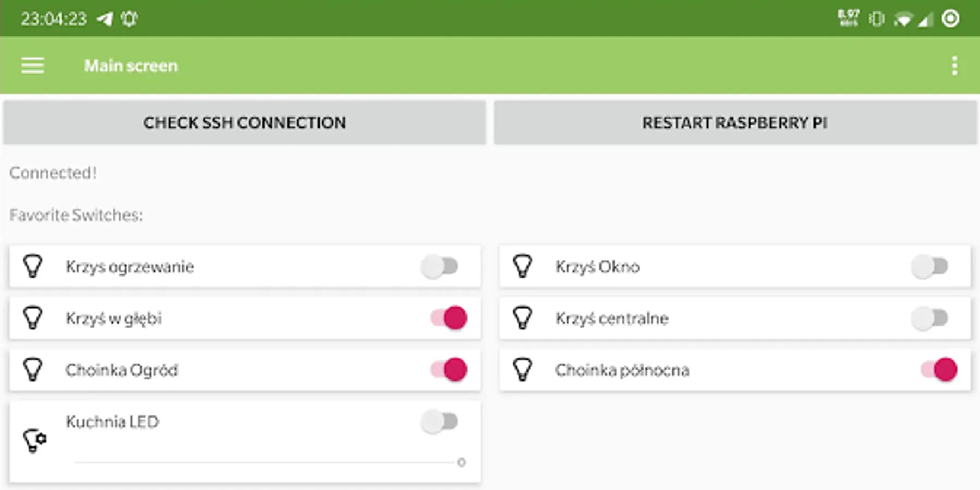Open the hamburger navigation menu
The width and height of the screenshot is (980, 490).
point(33,65)
